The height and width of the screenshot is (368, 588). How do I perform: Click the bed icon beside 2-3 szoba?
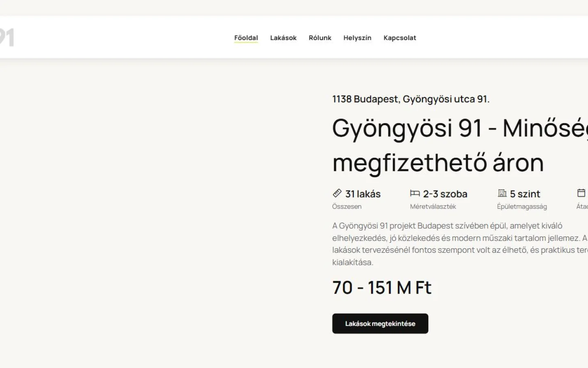pos(415,193)
